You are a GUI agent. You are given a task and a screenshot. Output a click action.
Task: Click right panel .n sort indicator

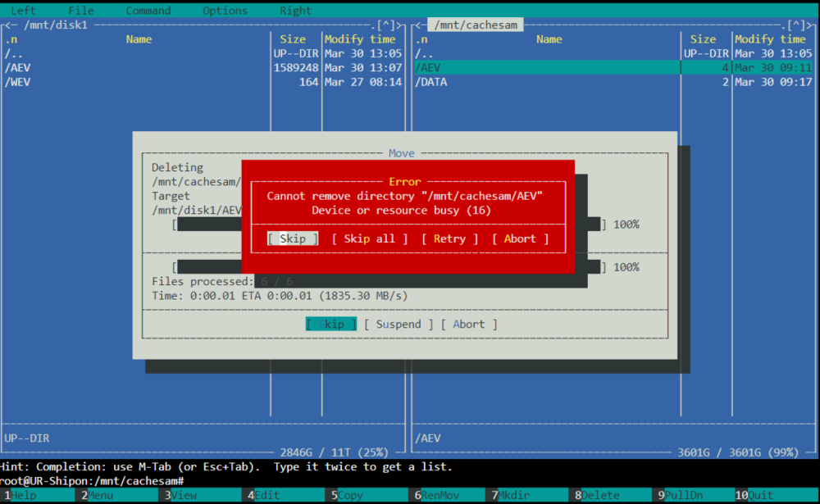coord(421,39)
